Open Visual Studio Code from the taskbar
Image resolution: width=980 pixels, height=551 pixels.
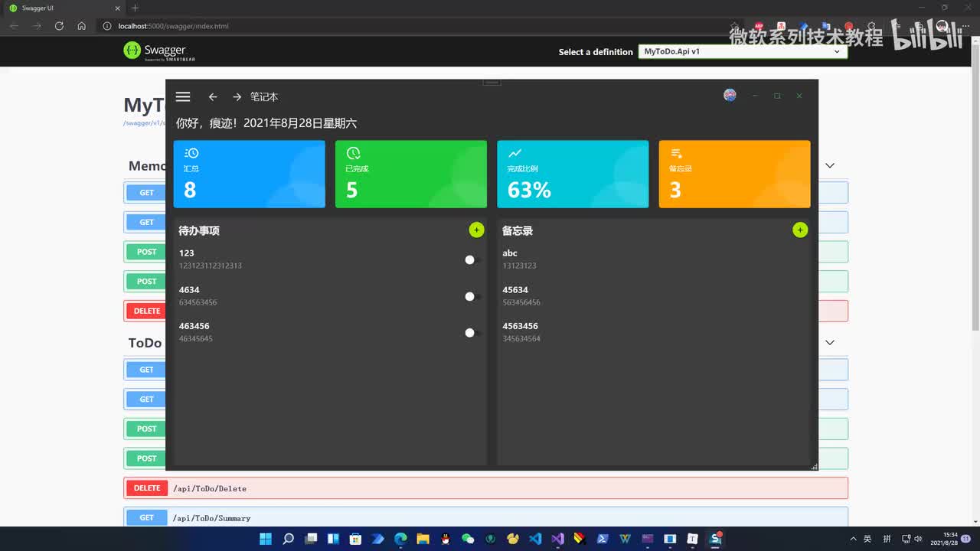(x=535, y=539)
